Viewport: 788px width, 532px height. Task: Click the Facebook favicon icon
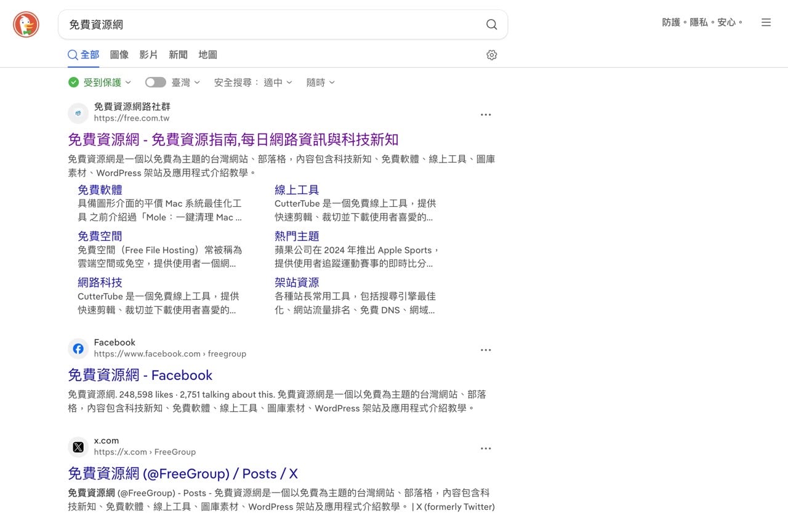click(78, 349)
